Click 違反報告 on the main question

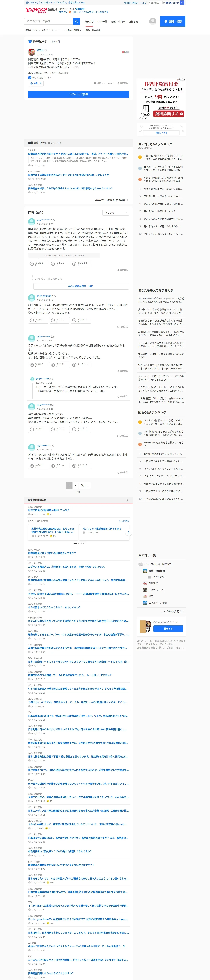click(x=123, y=83)
